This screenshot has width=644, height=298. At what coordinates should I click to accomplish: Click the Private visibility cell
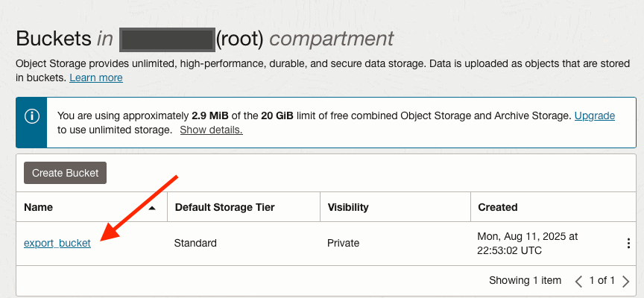tap(343, 243)
